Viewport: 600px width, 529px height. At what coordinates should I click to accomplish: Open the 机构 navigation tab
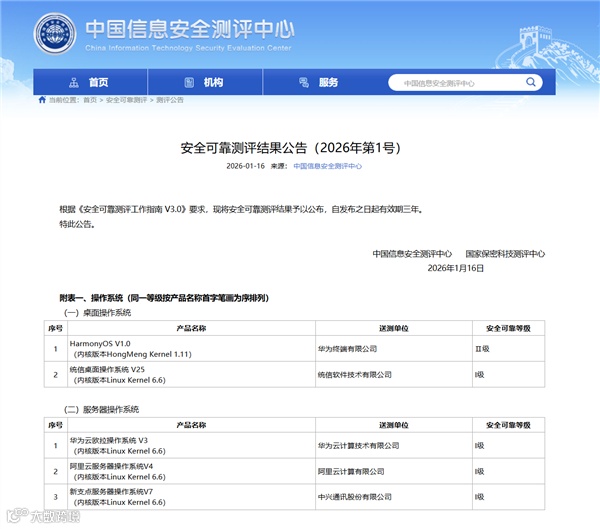(x=205, y=82)
